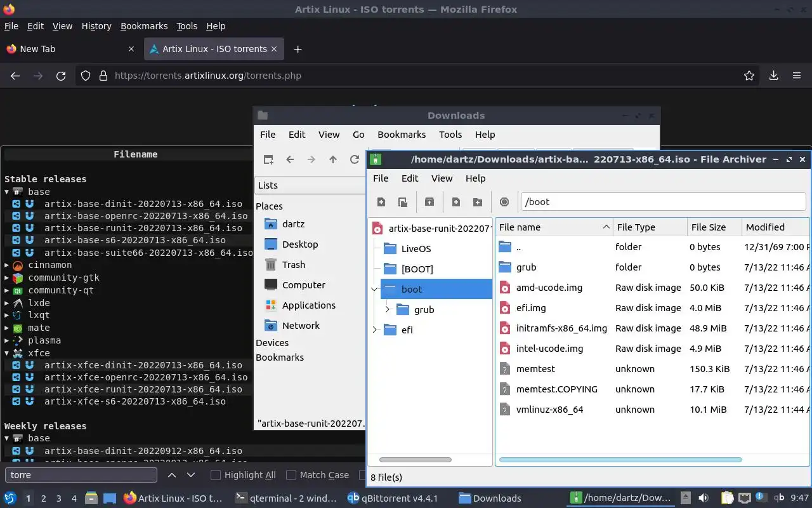Image resolution: width=812 pixels, height=508 pixels.
Task: Switch to workspace 3 in taskbar pager
Action: pos(59,498)
